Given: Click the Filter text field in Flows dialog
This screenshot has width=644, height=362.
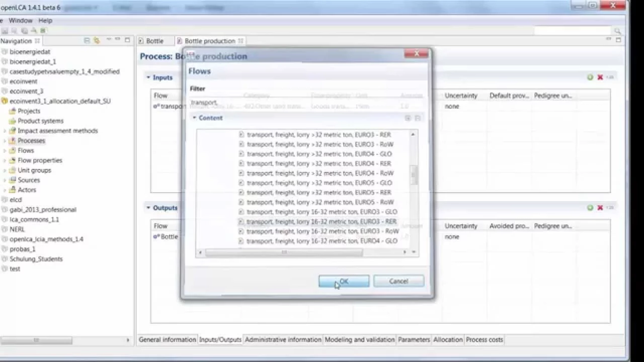Looking at the screenshot, I should click(307, 102).
